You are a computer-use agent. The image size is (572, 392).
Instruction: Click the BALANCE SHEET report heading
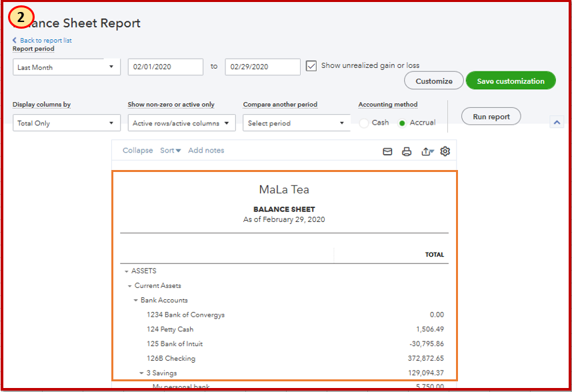tap(284, 209)
